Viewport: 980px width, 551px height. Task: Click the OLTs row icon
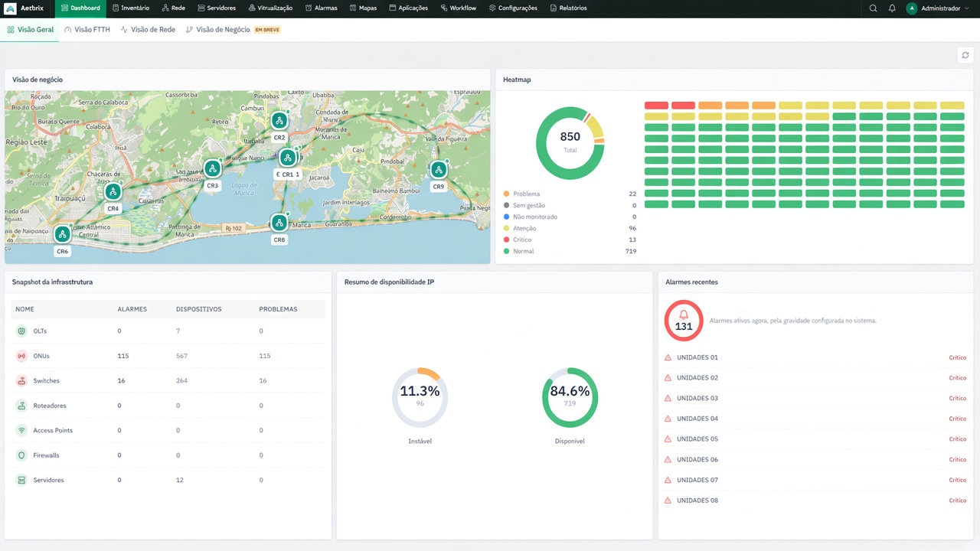[21, 331]
